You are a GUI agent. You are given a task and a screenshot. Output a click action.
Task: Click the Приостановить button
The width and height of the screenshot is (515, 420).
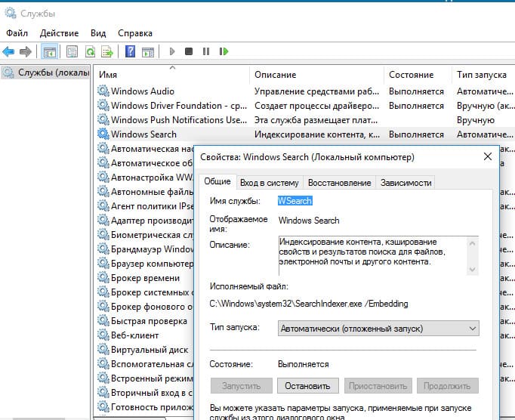[x=378, y=386]
